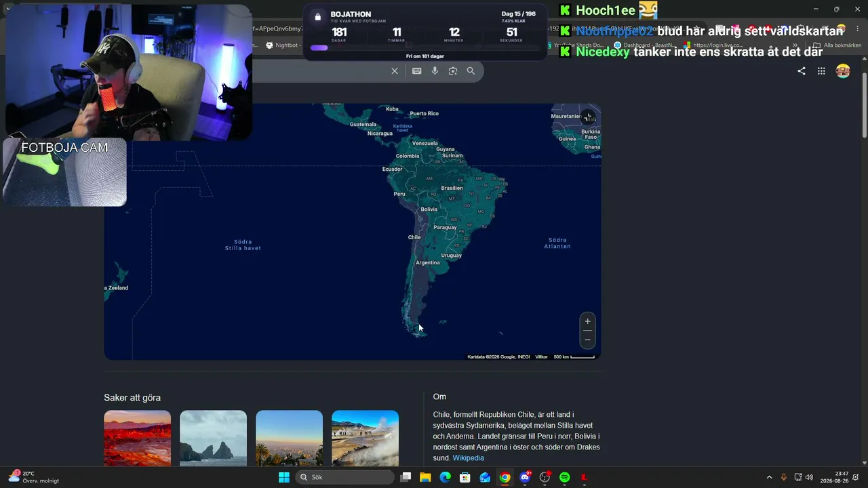This screenshot has width=868, height=488.
Task: Click the Surinam label on the map
Action: coord(452,155)
